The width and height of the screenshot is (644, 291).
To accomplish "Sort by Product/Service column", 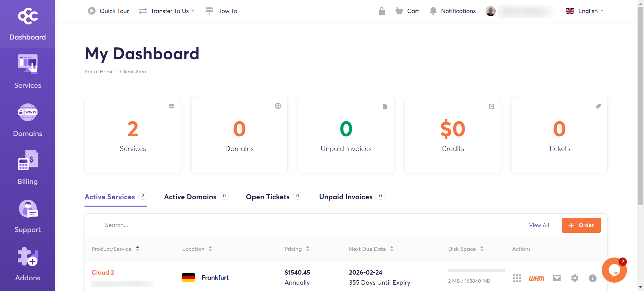I will pos(115,249).
